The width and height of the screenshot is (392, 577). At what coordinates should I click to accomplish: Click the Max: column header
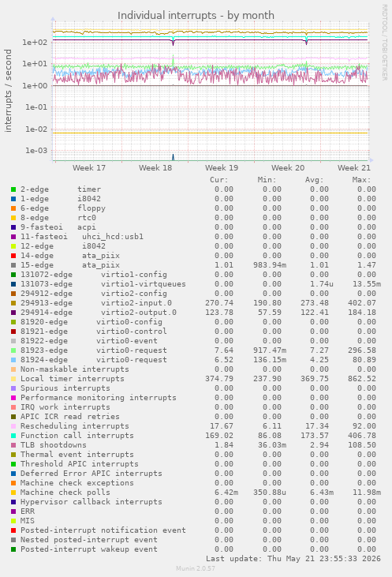point(361,180)
